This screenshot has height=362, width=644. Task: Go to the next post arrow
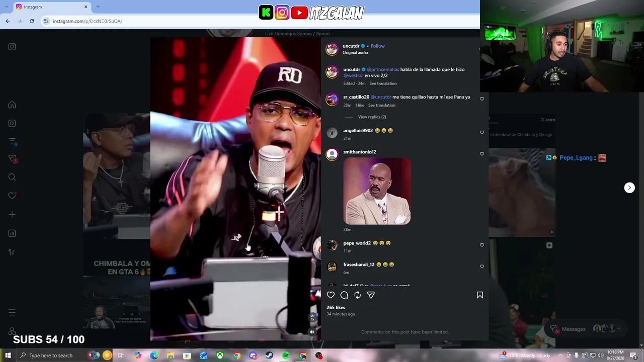coord(629,188)
